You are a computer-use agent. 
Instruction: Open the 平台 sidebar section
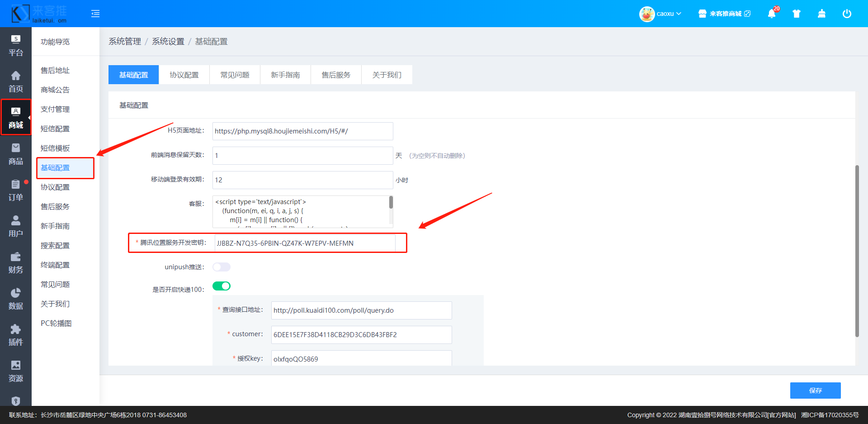click(x=16, y=45)
